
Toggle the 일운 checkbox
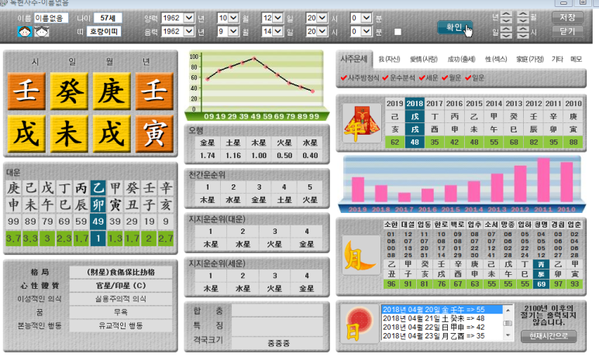[468, 78]
